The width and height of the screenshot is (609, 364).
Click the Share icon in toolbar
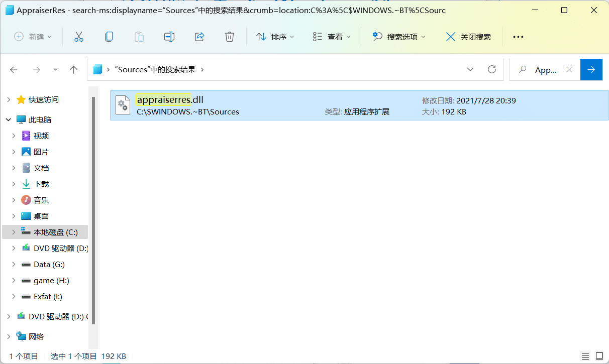tap(199, 37)
